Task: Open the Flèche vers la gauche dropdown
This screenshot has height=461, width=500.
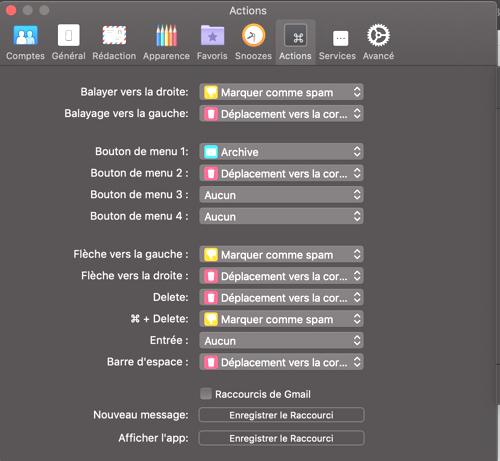Action: tap(281, 255)
